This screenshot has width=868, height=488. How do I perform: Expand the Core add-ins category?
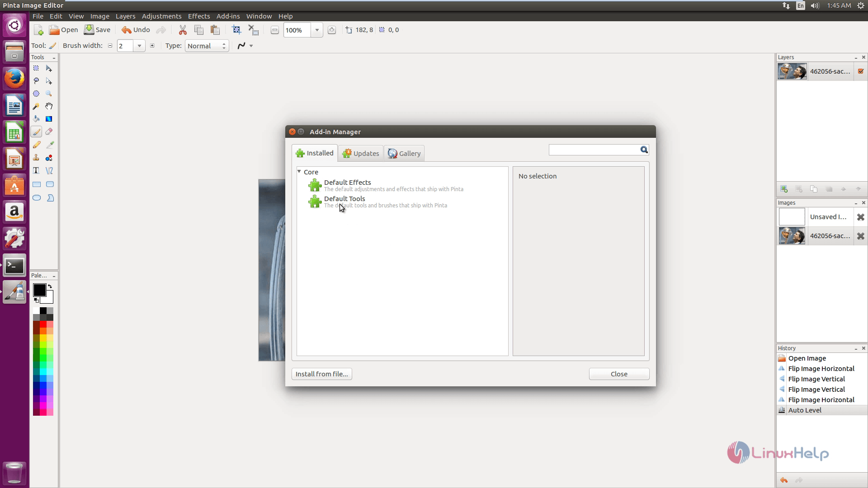(x=299, y=172)
